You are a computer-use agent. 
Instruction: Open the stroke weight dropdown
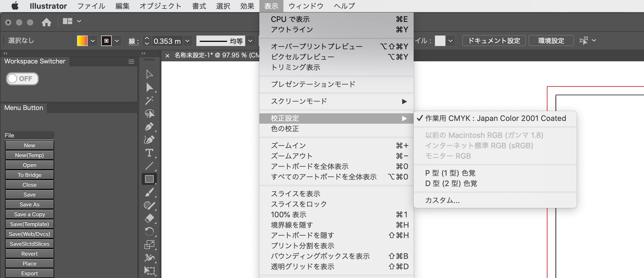(187, 41)
